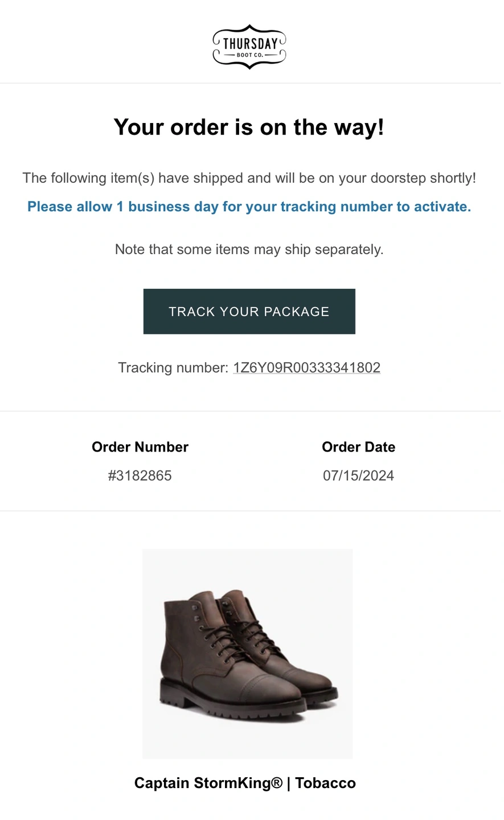Click the word Tobacco in product title
The width and height of the screenshot is (504, 820).
pos(325,783)
